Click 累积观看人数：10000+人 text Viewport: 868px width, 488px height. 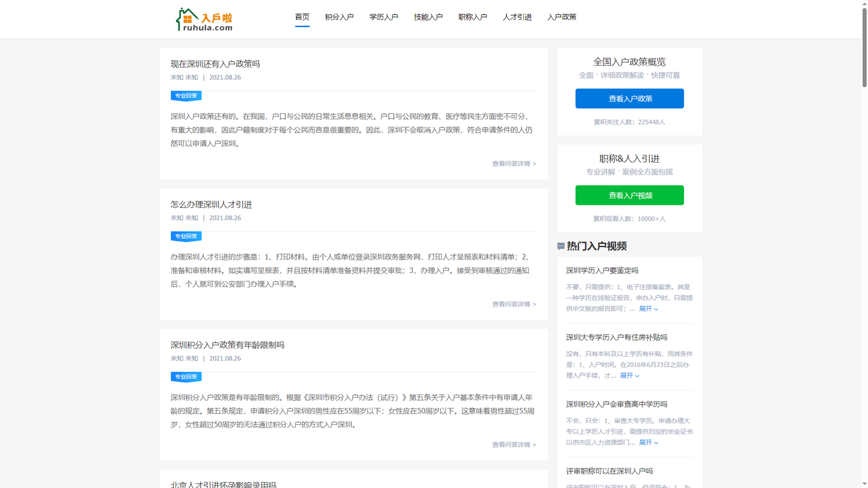[x=630, y=219]
